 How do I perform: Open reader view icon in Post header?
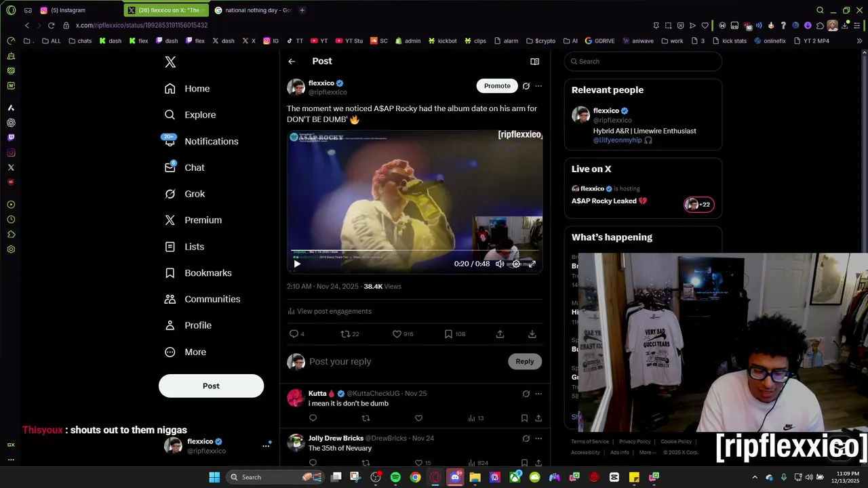(534, 62)
